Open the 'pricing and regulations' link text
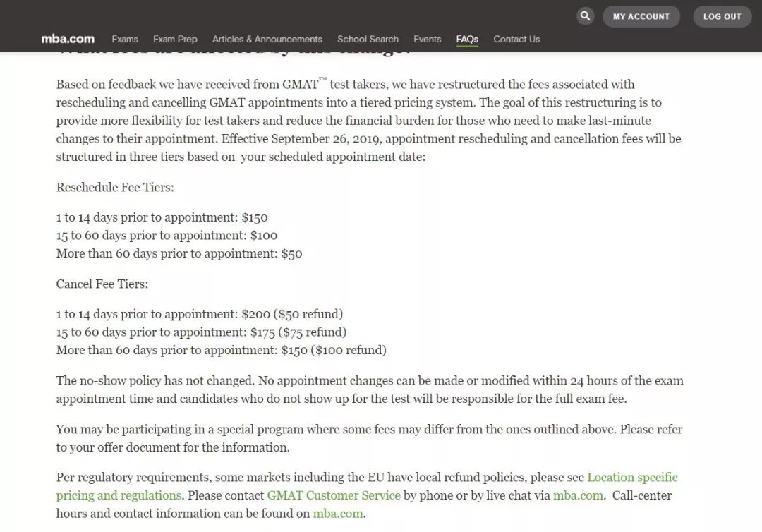Viewport: 762px width, 532px height. click(119, 495)
